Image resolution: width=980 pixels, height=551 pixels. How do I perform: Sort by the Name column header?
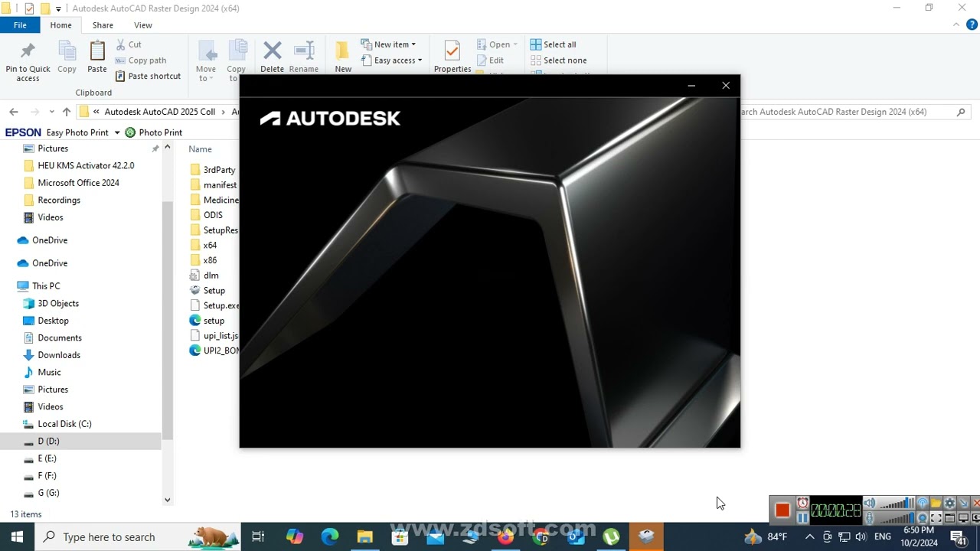click(x=201, y=149)
